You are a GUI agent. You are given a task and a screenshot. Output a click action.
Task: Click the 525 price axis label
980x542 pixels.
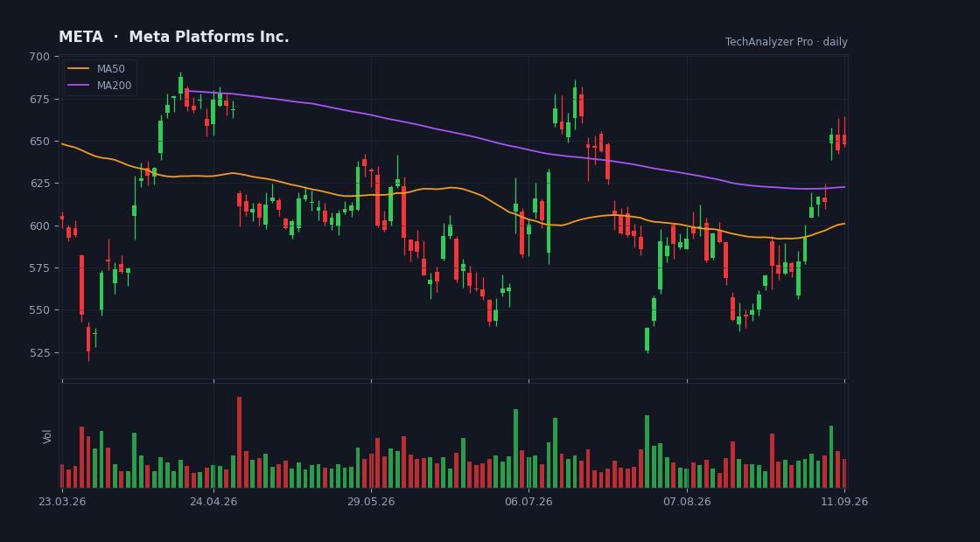tap(39, 352)
